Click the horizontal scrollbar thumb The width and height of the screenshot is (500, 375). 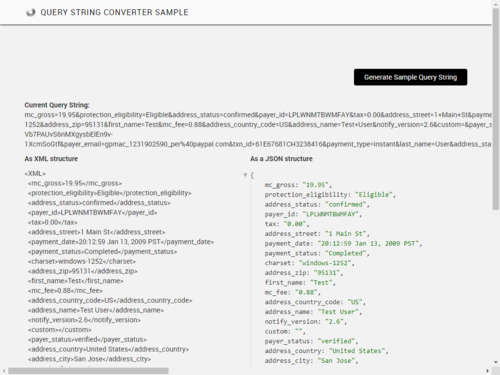88,371
